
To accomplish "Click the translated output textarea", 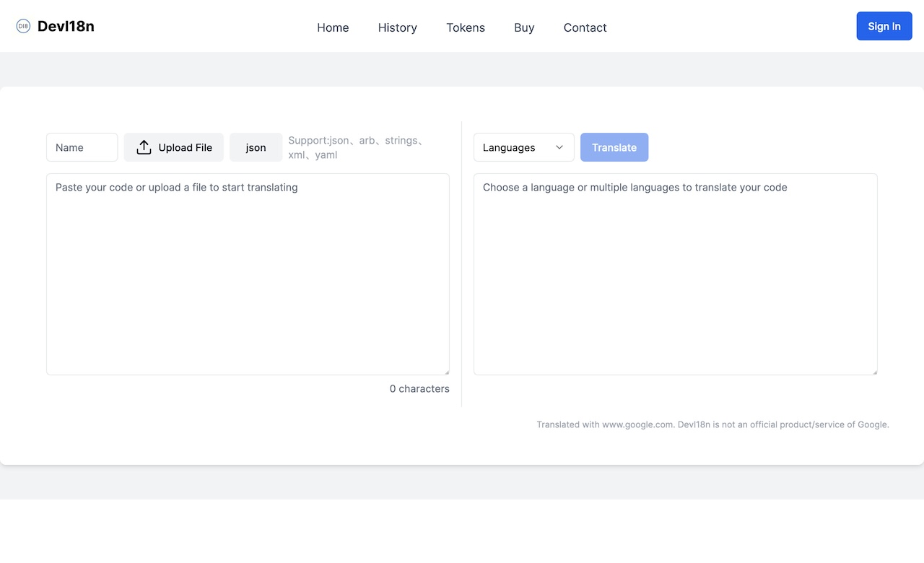I will coord(676,274).
